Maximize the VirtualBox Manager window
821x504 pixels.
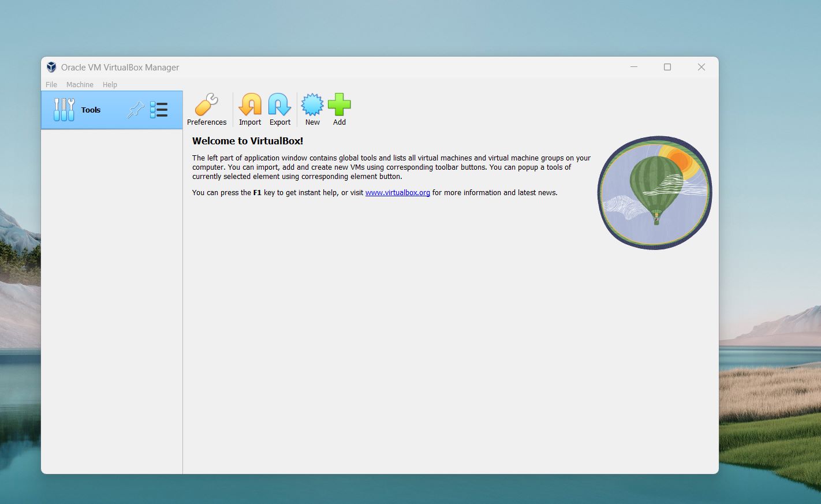[x=667, y=67]
